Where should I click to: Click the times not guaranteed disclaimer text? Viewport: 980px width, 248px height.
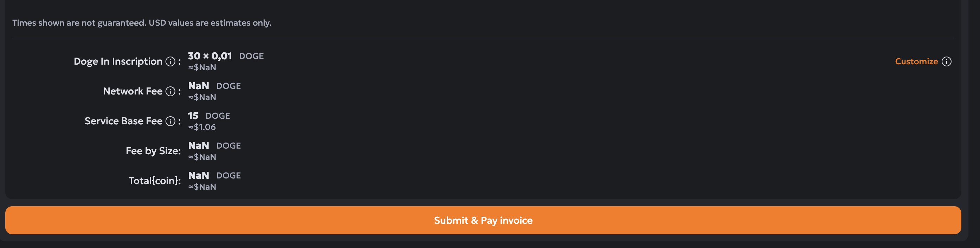142,23
